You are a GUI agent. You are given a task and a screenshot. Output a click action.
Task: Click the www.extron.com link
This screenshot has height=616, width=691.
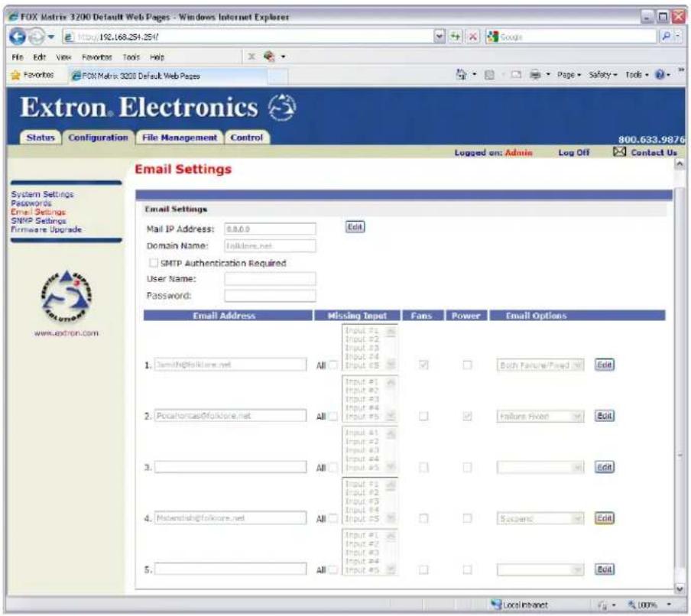(x=66, y=333)
